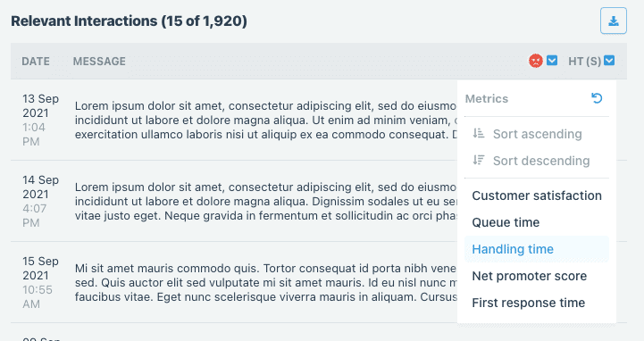Click the sort descending icon
Image resolution: width=644 pixels, height=341 pixels.
pyautogui.click(x=479, y=160)
